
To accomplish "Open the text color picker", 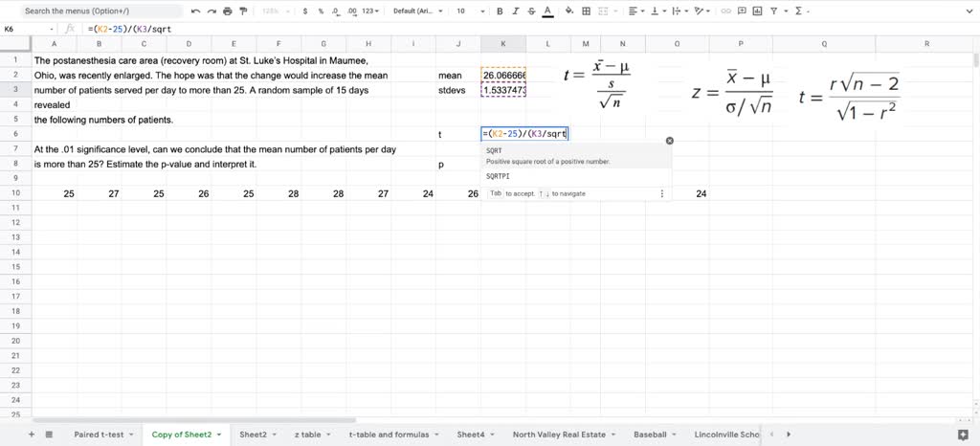I will [547, 11].
